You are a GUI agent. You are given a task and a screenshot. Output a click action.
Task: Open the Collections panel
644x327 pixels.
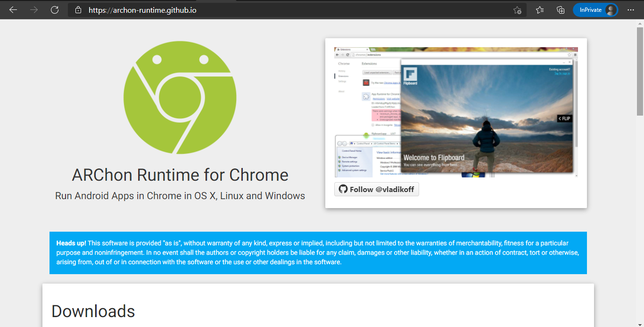[561, 10]
